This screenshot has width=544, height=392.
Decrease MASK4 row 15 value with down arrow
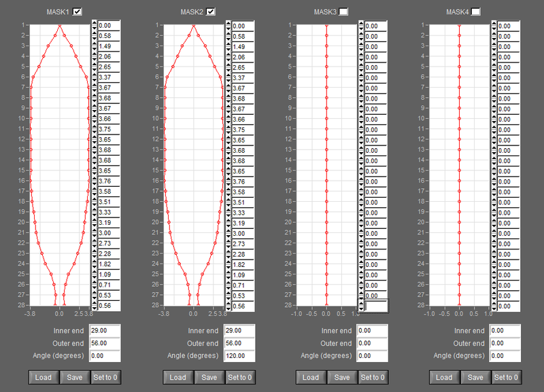(494, 174)
